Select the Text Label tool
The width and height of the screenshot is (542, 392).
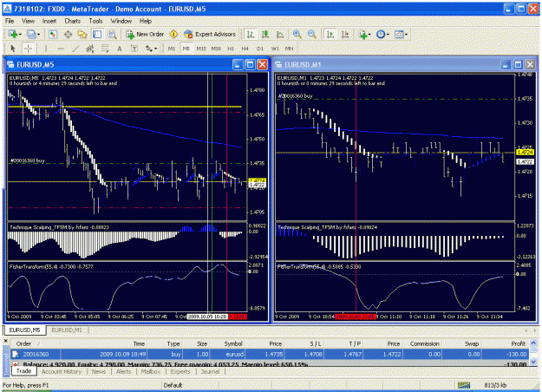[134, 49]
